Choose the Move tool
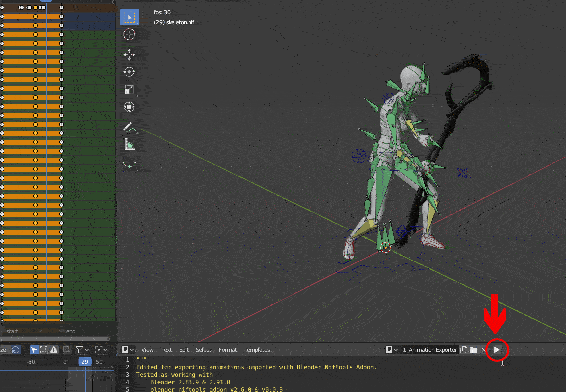 [129, 55]
